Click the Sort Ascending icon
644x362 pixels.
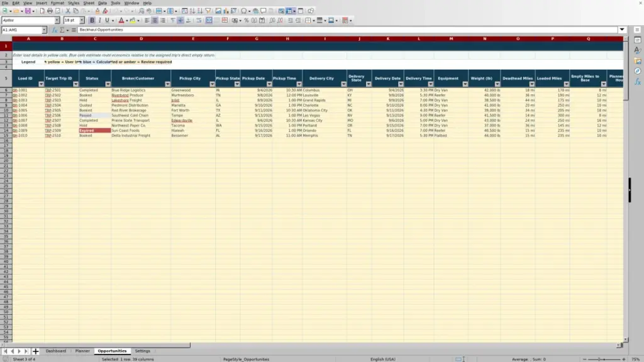(192, 11)
